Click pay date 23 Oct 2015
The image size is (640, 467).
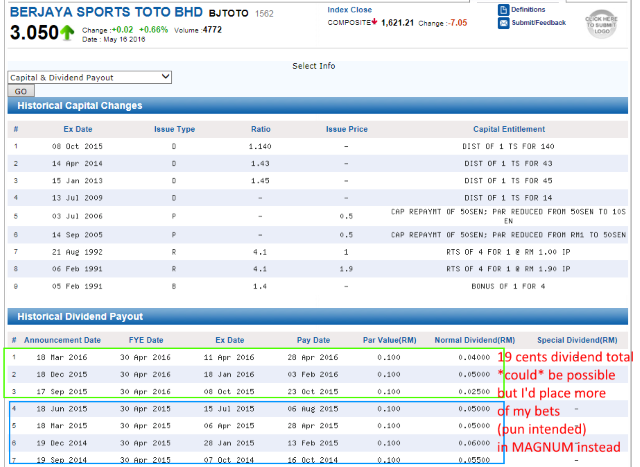click(x=313, y=391)
